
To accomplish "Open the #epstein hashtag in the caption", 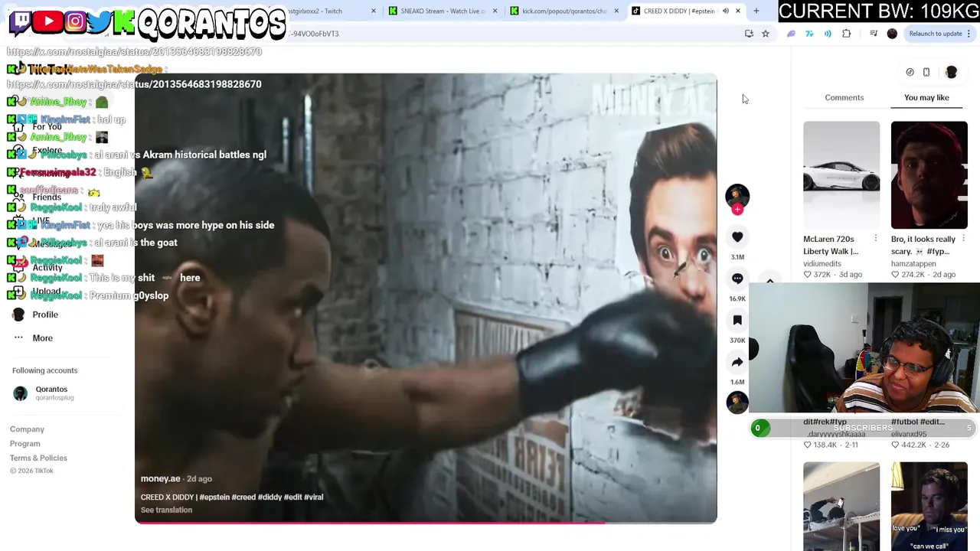I will [216, 497].
